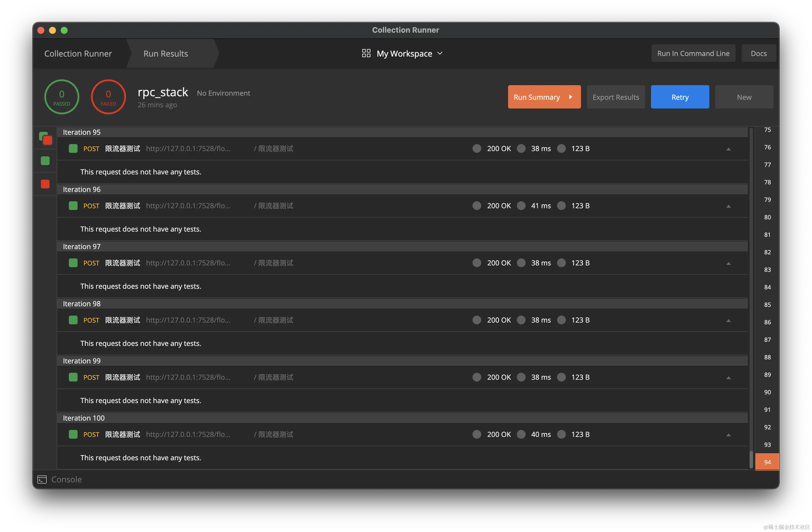Click response time dot in Iteration 97
The height and width of the screenshot is (532, 812).
pyautogui.click(x=521, y=263)
